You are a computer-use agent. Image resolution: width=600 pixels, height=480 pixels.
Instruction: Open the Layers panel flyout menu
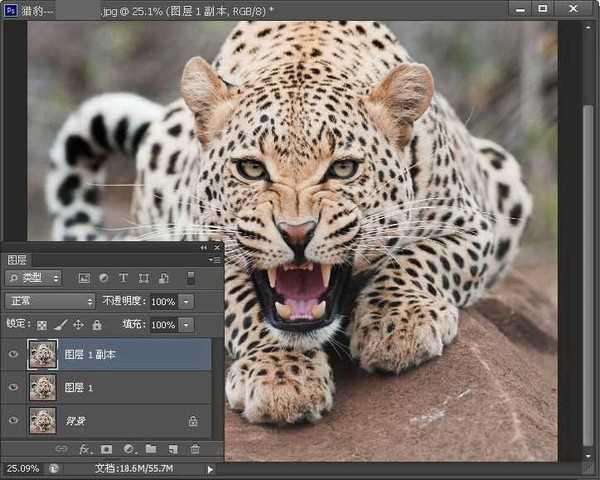click(x=214, y=260)
